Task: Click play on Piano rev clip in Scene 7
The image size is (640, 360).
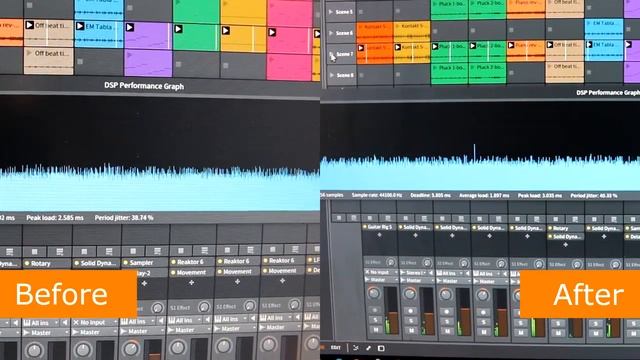Action: pyautogui.click(x=511, y=45)
